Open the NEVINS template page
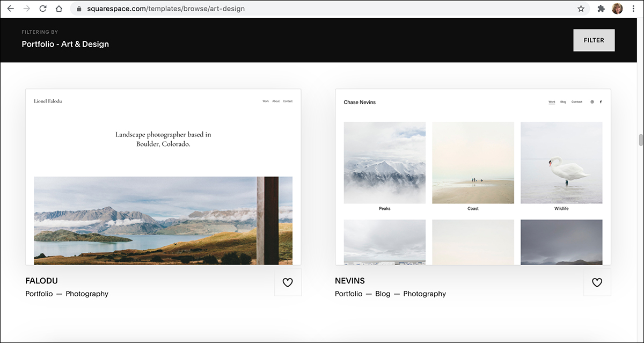This screenshot has height=343, width=644. click(x=349, y=281)
